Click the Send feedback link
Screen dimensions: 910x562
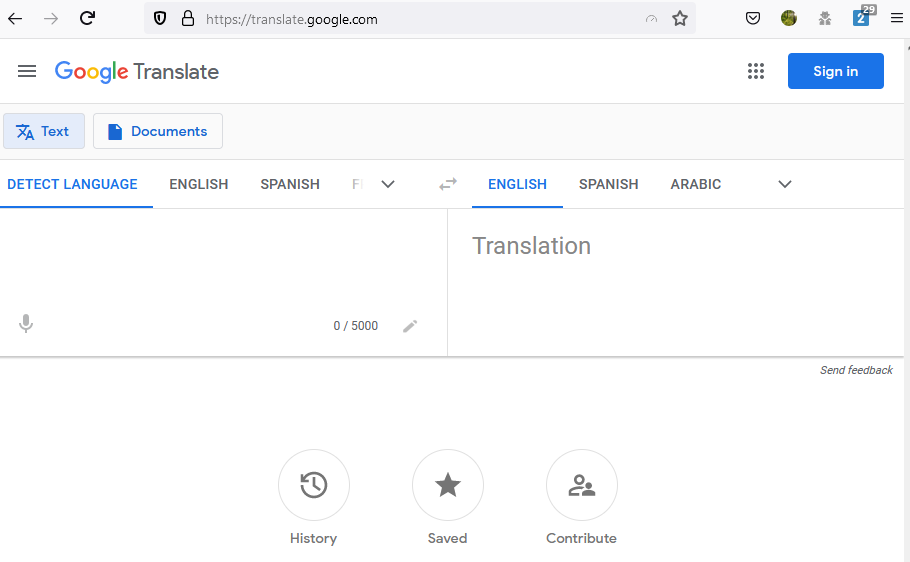point(856,370)
